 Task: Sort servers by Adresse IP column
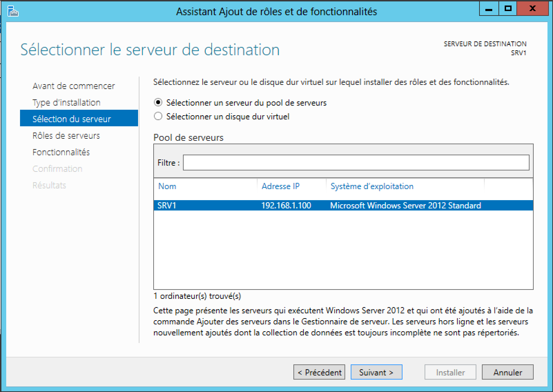click(280, 186)
